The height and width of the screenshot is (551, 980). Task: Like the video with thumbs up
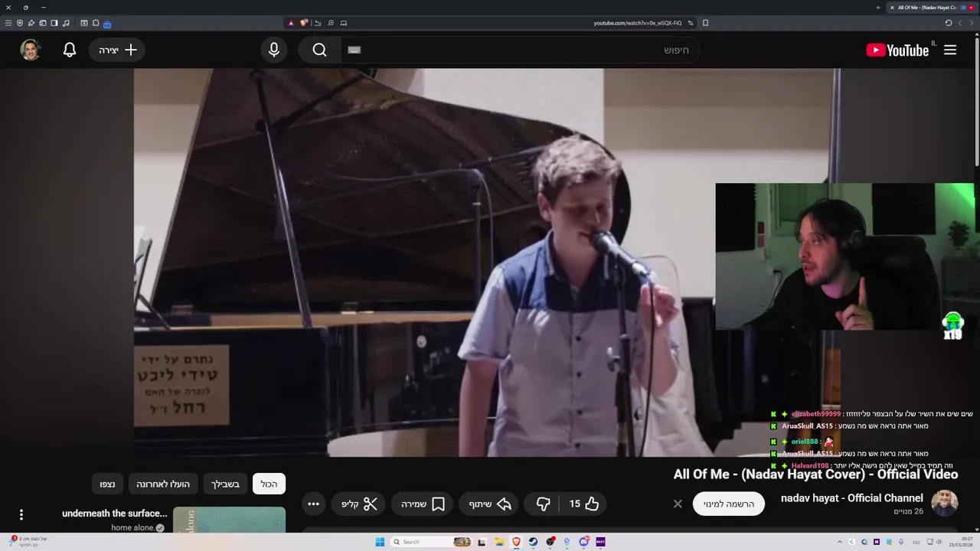[584, 504]
